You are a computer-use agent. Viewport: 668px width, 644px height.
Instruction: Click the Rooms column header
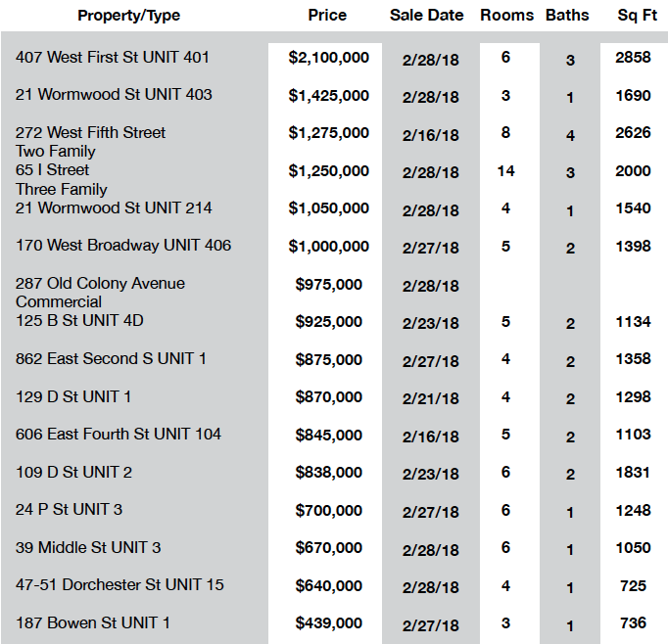[507, 15]
